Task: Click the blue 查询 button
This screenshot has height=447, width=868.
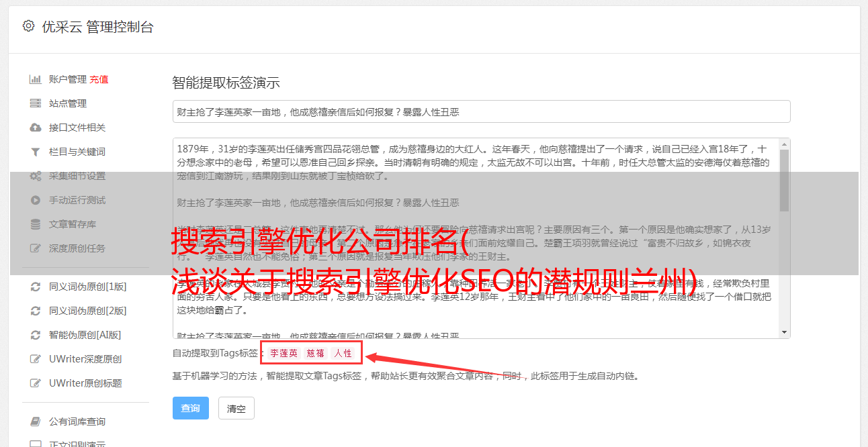Action: coord(191,408)
